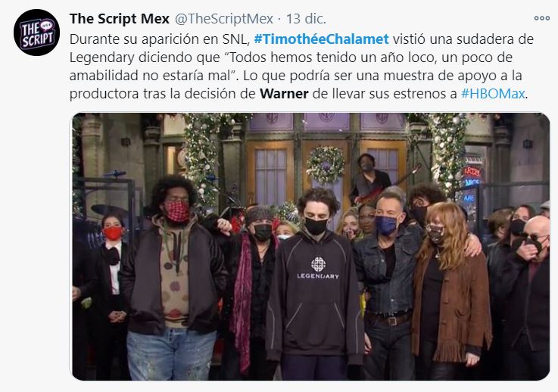Click the red plaid face mask in photo
Viewport: 558px width, 392px height.
click(x=177, y=211)
